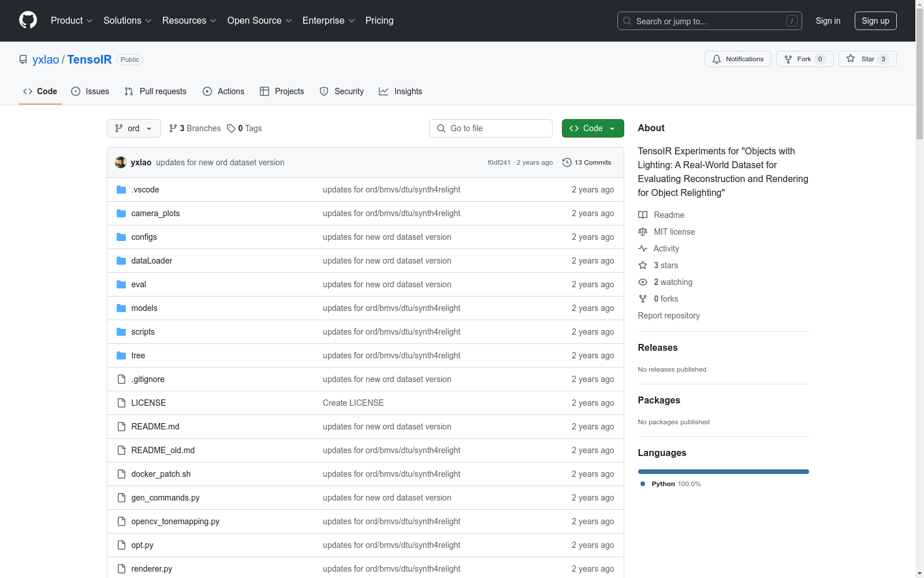The image size is (924, 578).
Task: Click the pulse icon beside Activity
Action: pos(643,249)
